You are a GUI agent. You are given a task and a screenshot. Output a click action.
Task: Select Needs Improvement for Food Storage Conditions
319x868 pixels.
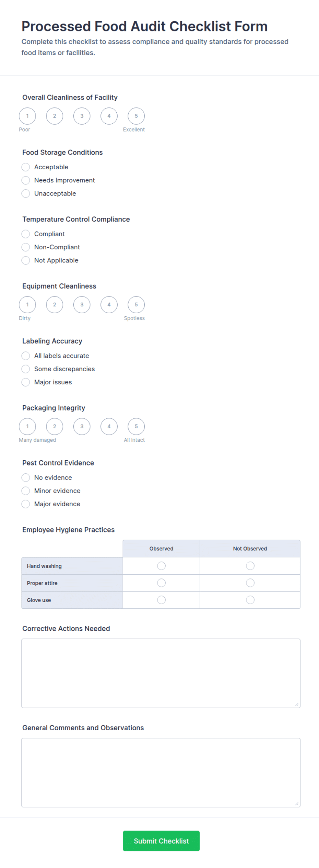pos(26,180)
